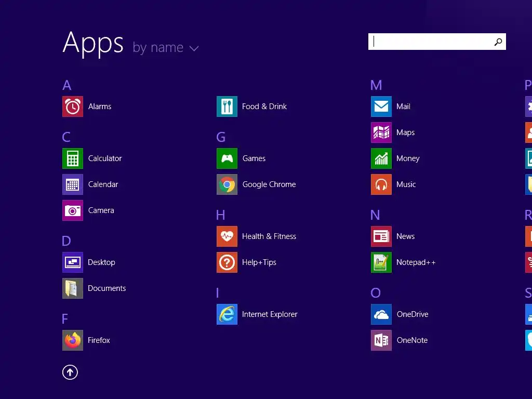Launch the Camera app tile
This screenshot has width=532, height=399.
click(x=73, y=210)
